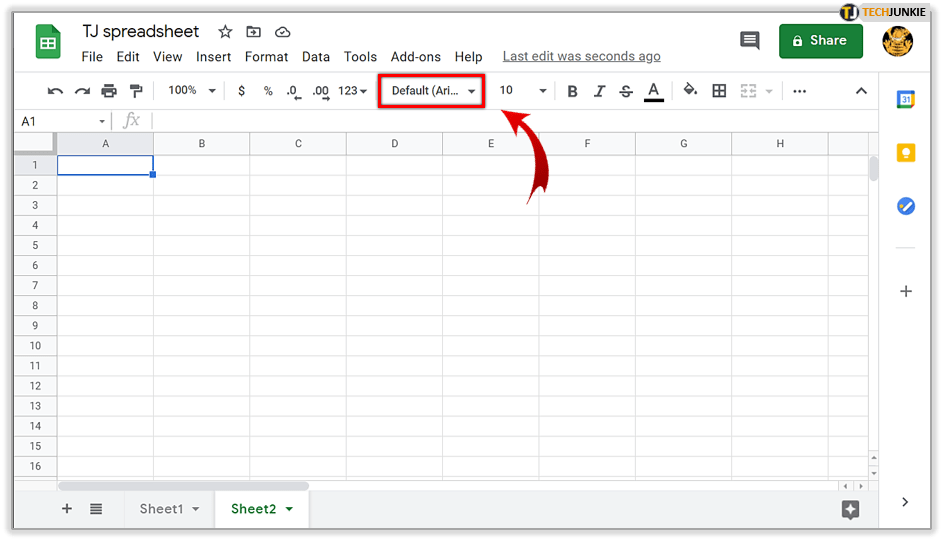
Task: Open the font size 10 dropdown
Action: point(522,91)
